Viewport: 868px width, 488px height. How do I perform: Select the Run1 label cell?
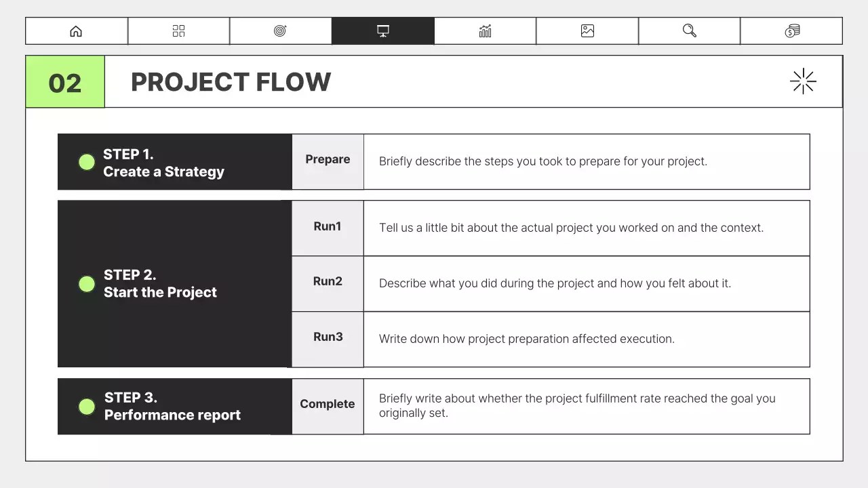328,228
